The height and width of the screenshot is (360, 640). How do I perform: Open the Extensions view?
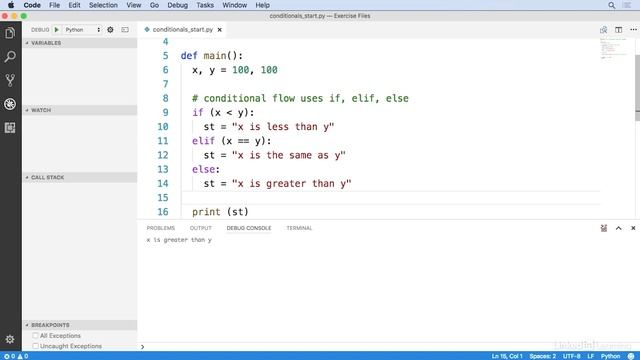10,128
